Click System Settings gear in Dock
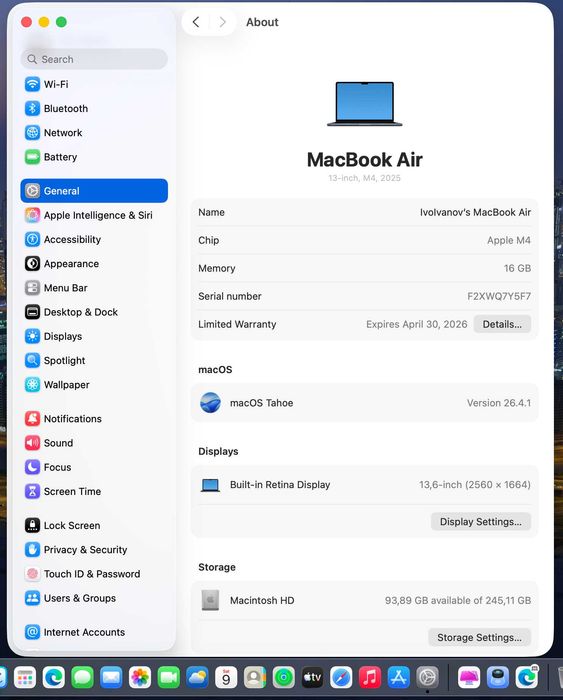Image resolution: width=563 pixels, height=700 pixels. point(427,677)
